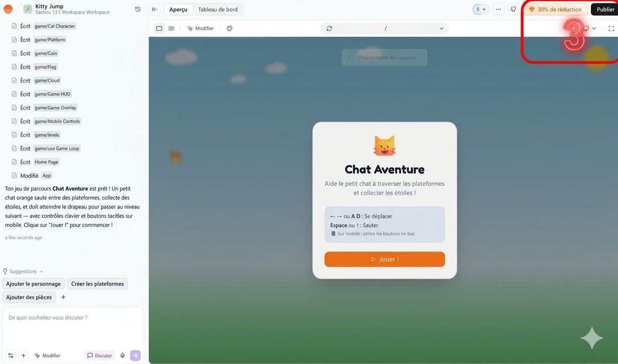Open the page route dropdown chevron
This screenshot has width=618, height=364.
pyautogui.click(x=441, y=28)
